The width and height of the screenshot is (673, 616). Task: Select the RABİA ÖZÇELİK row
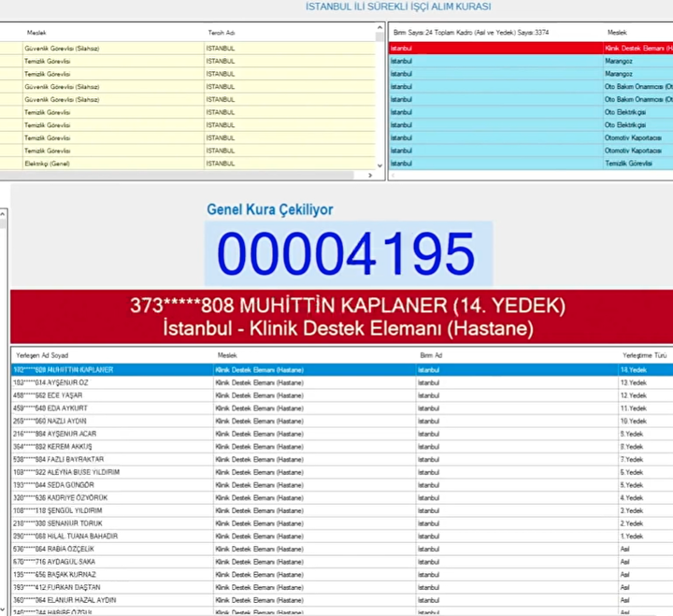coord(342,549)
